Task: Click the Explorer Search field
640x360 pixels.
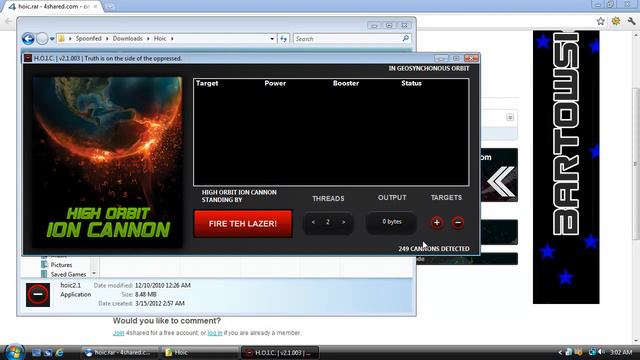Action: [x=352, y=39]
